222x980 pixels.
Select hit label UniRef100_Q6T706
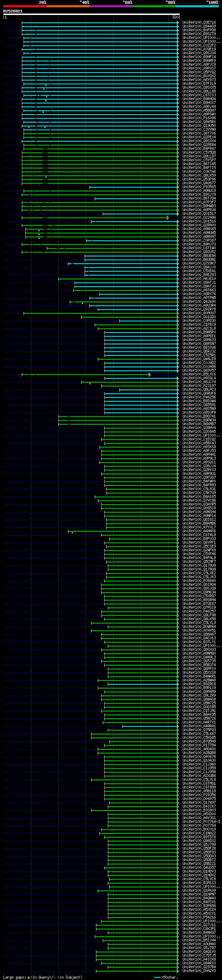tap(199, 133)
